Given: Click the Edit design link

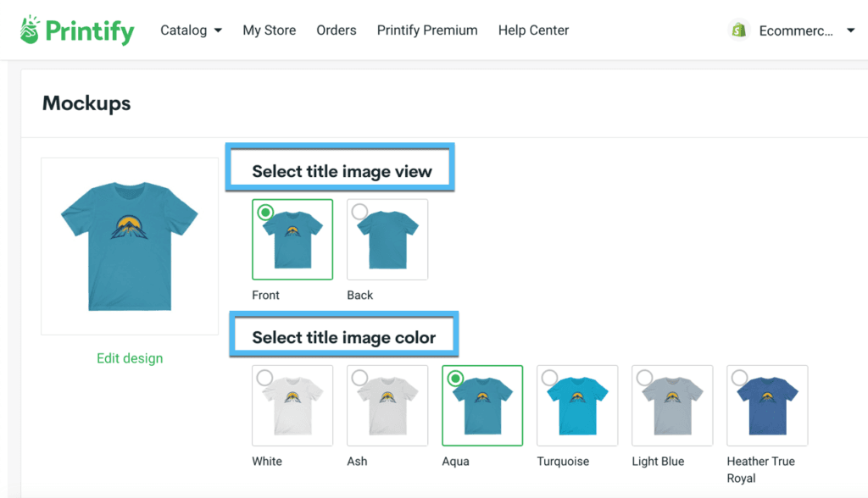Looking at the screenshot, I should [x=130, y=358].
